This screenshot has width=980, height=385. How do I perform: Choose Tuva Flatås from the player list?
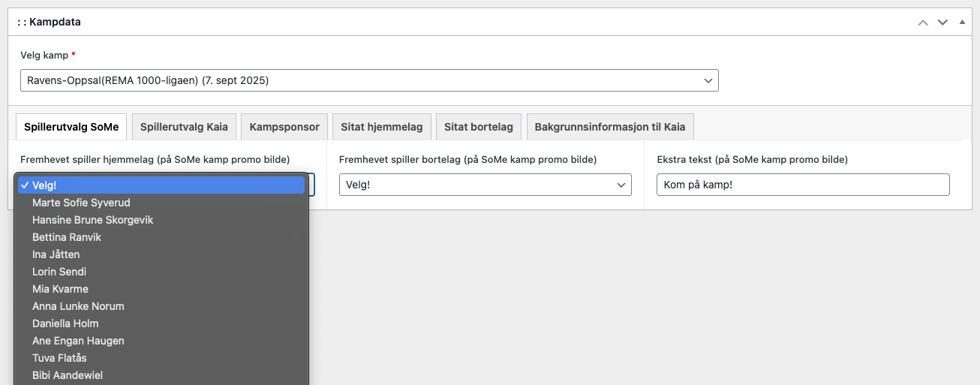pyautogui.click(x=61, y=358)
